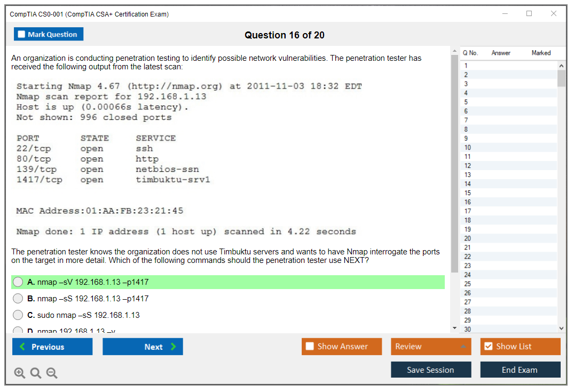Jump to question 20 in list
Viewport: 574px width, 392px height.
467,238
